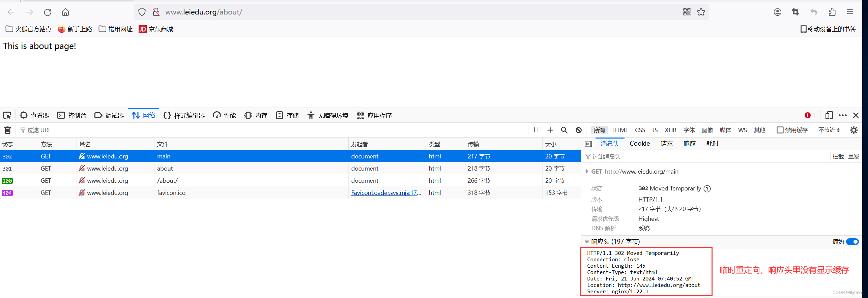Open 移动设备上的书签 folder
Image resolution: width=868 pixels, height=298 pixels.
coord(828,29)
